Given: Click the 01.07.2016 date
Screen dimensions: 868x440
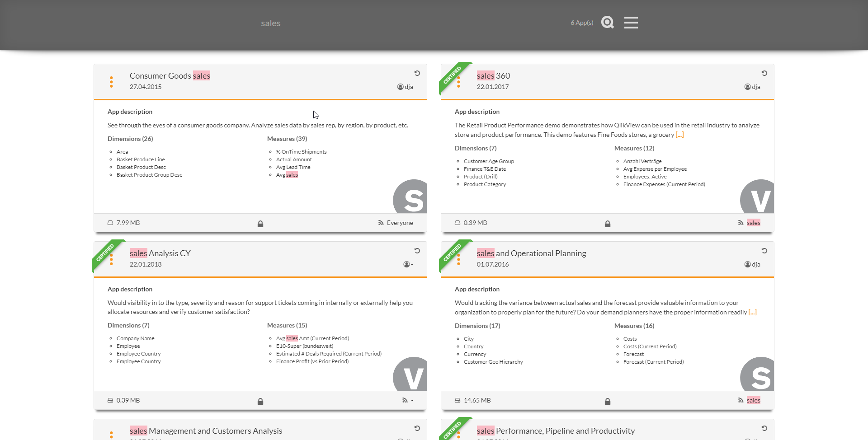Looking at the screenshot, I should 493,264.
